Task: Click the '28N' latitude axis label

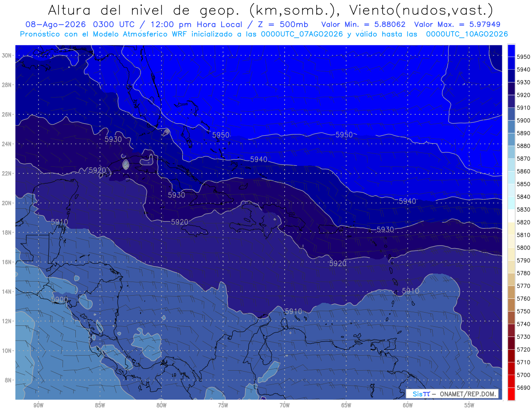Action: (7, 85)
